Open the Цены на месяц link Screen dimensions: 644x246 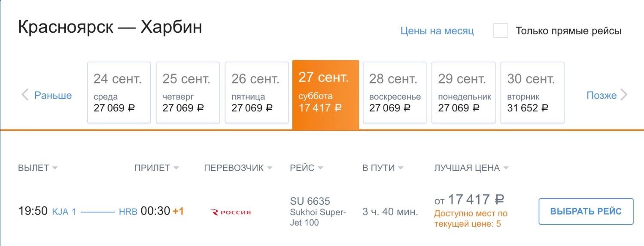pos(437,31)
